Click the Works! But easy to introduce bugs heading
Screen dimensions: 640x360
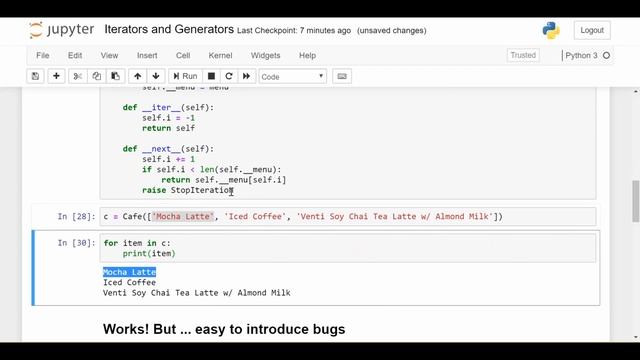pos(224,329)
